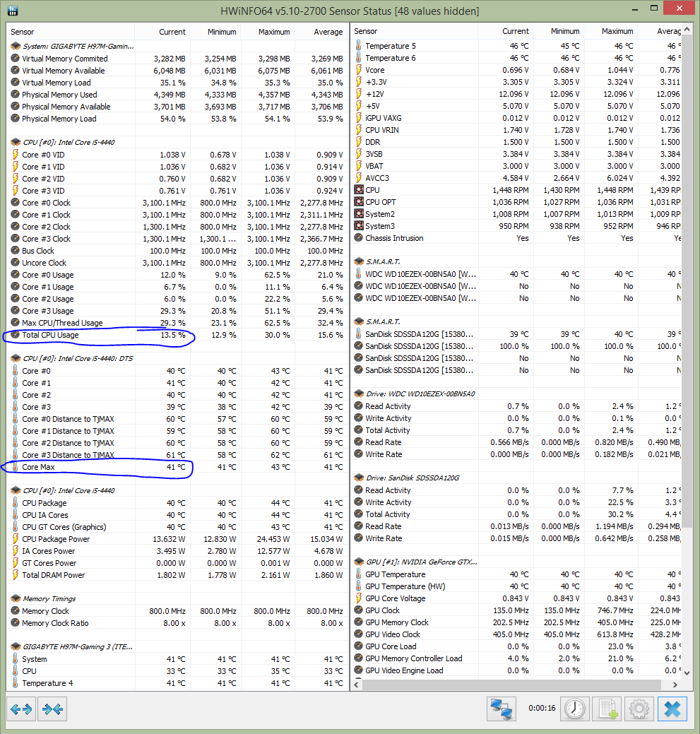Click the icon beside Virtual Memory Load

click(15, 83)
